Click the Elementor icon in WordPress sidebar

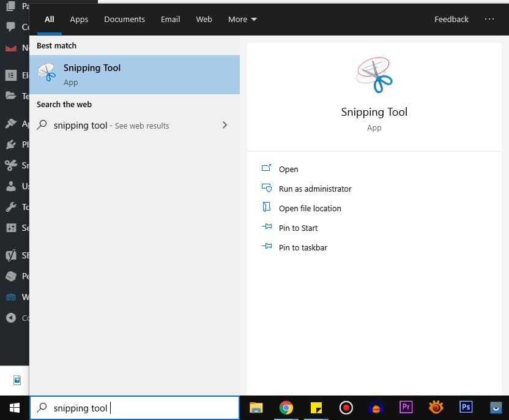pos(11,75)
